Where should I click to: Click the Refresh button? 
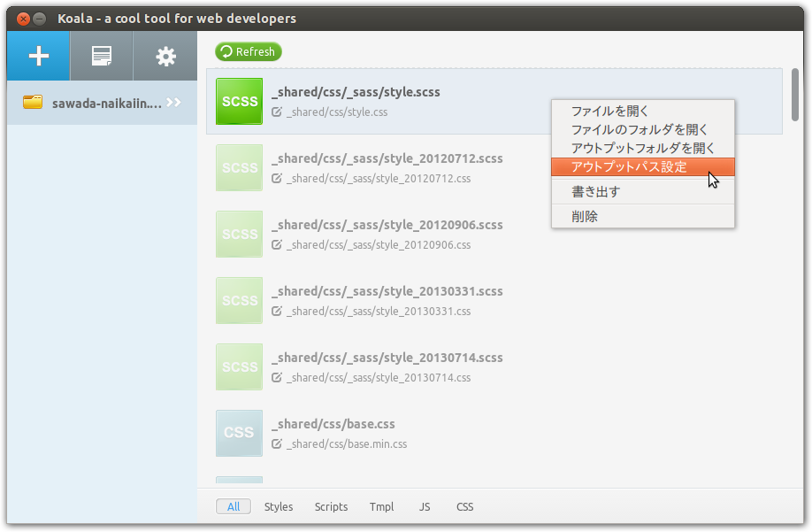(249, 52)
